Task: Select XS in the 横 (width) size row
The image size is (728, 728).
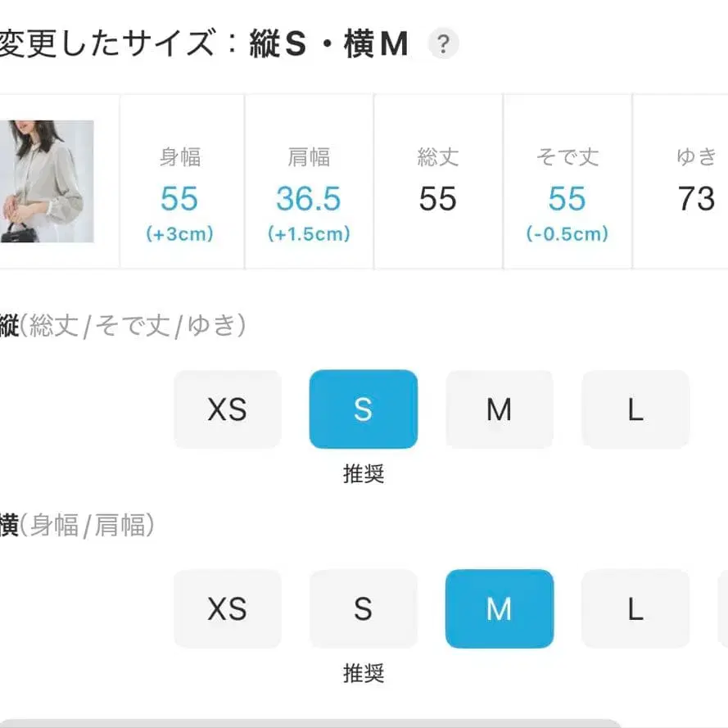Action: pyautogui.click(x=227, y=609)
